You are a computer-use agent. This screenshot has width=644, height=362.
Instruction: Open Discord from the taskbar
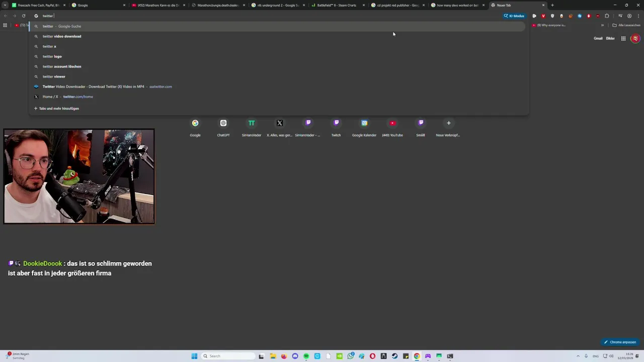[295, 356]
